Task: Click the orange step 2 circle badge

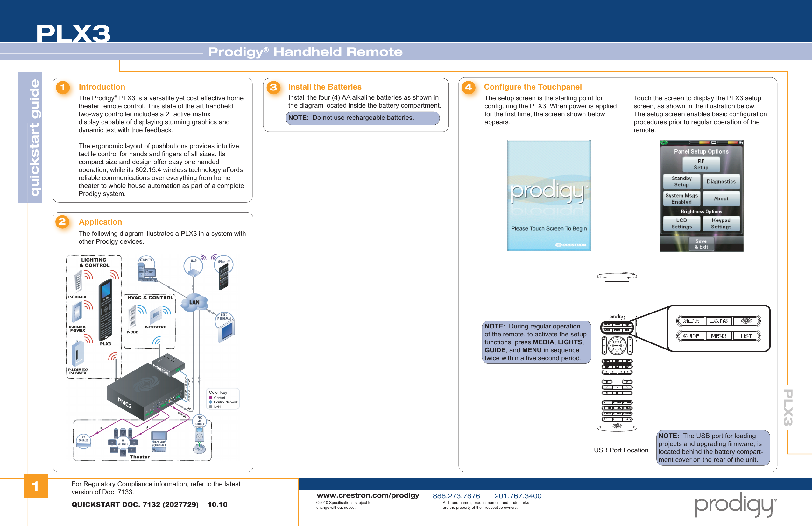Action: (x=62, y=222)
